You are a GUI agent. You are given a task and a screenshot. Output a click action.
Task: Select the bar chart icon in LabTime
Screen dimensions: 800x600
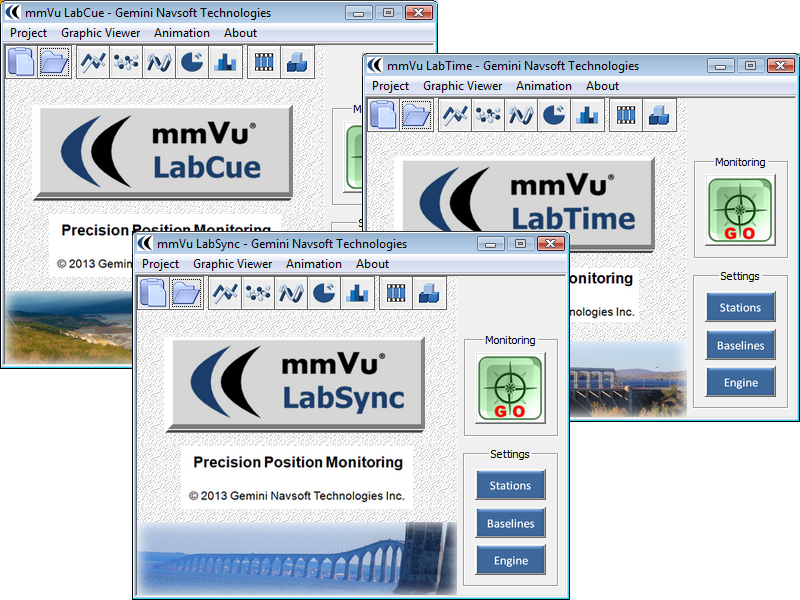(587, 115)
